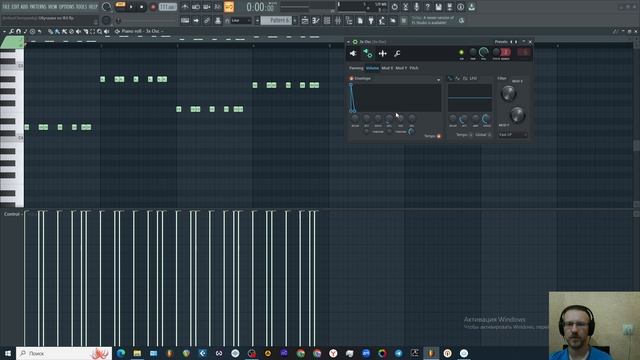Click the transport Record button
Screen dimensions: 640x360
tap(153, 7)
